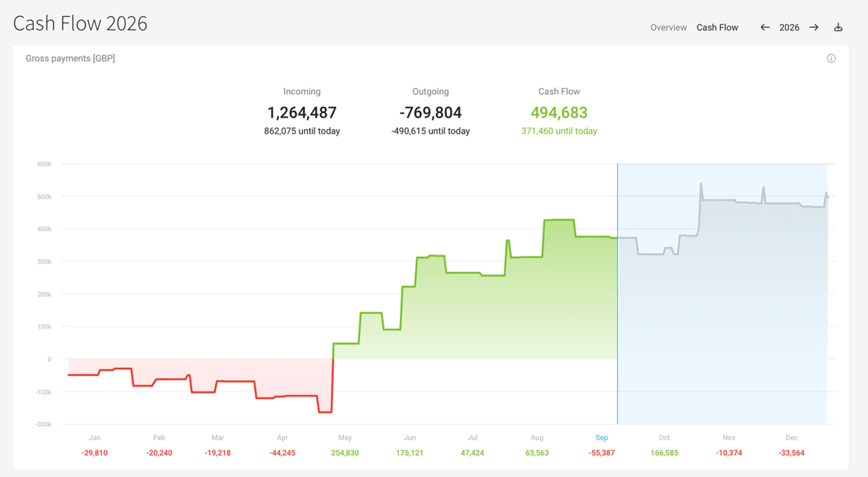Viewport: 868px width, 477px height.
Task: Click the blue today marker line
Action: (x=618, y=294)
